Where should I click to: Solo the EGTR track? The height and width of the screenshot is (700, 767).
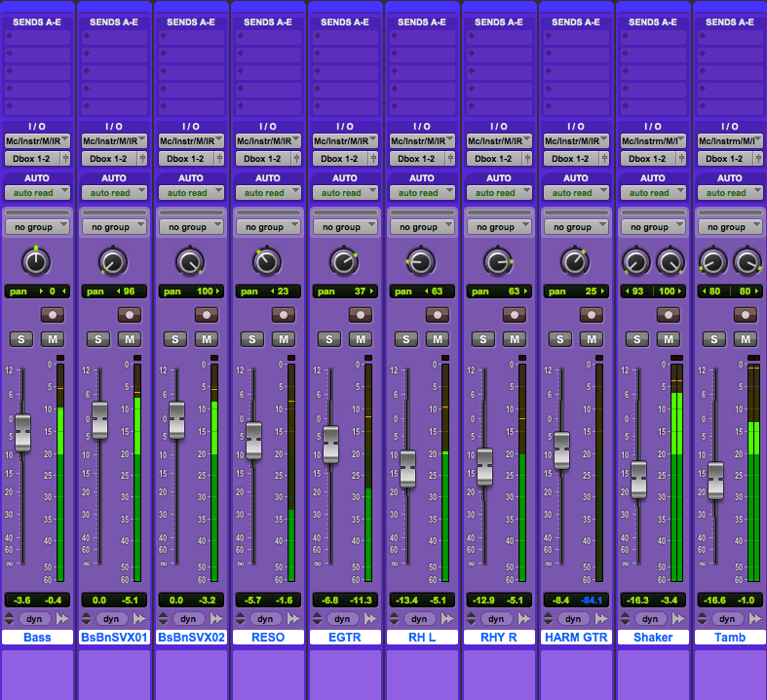(x=329, y=339)
